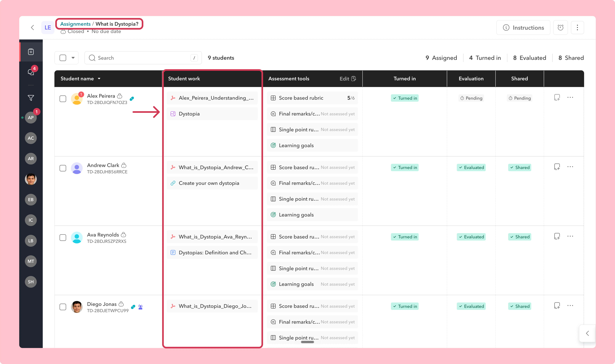Open the select-all dropdown arrow

click(x=73, y=58)
